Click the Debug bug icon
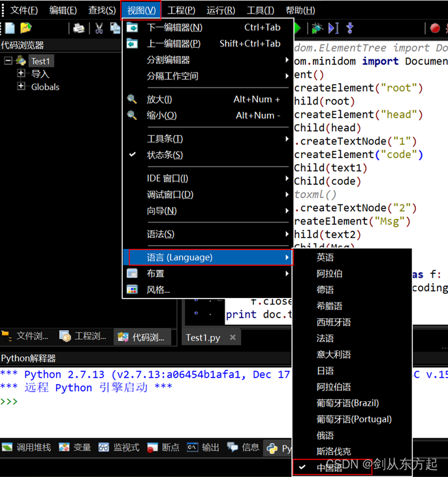The height and width of the screenshot is (477, 448). coord(317,28)
